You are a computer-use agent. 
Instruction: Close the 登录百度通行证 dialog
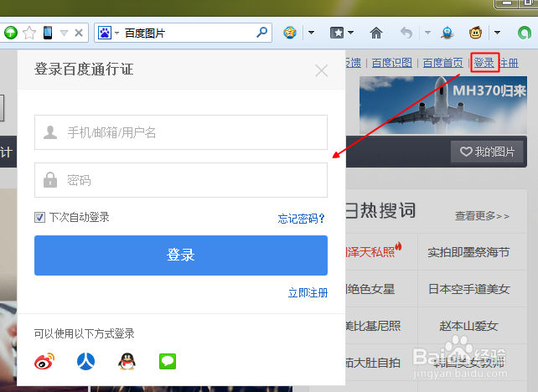pos(322,70)
